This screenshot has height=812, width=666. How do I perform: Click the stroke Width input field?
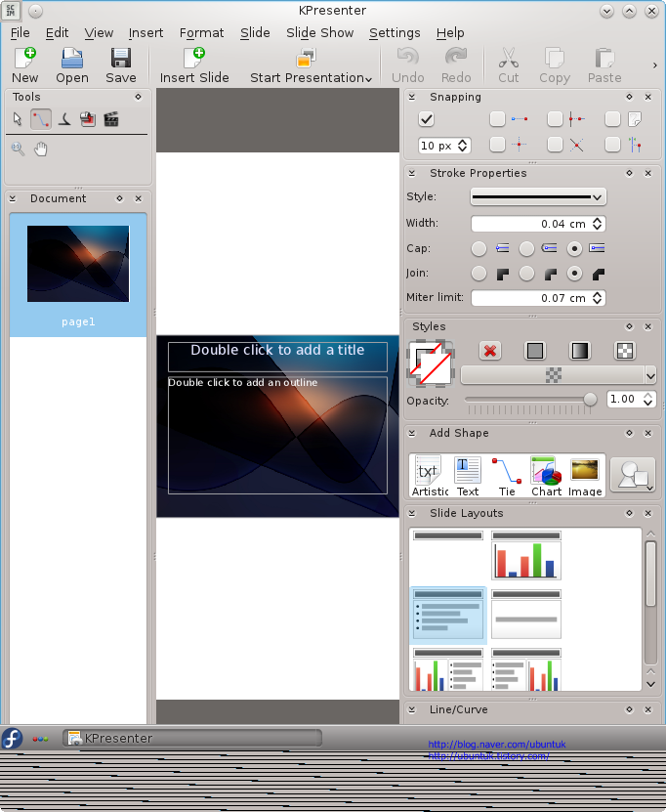[538, 224]
